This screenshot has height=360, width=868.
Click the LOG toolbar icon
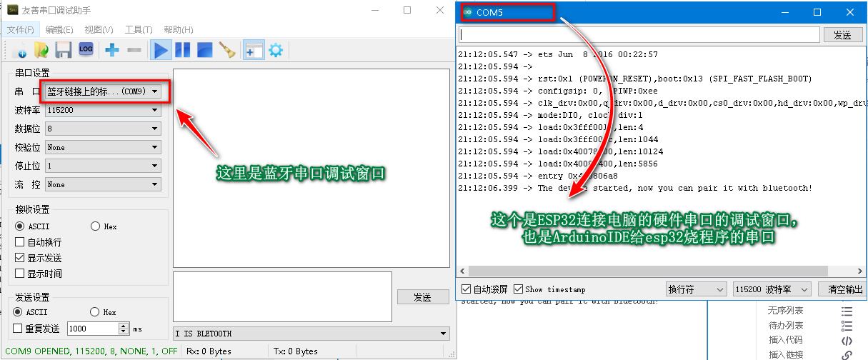(x=86, y=49)
